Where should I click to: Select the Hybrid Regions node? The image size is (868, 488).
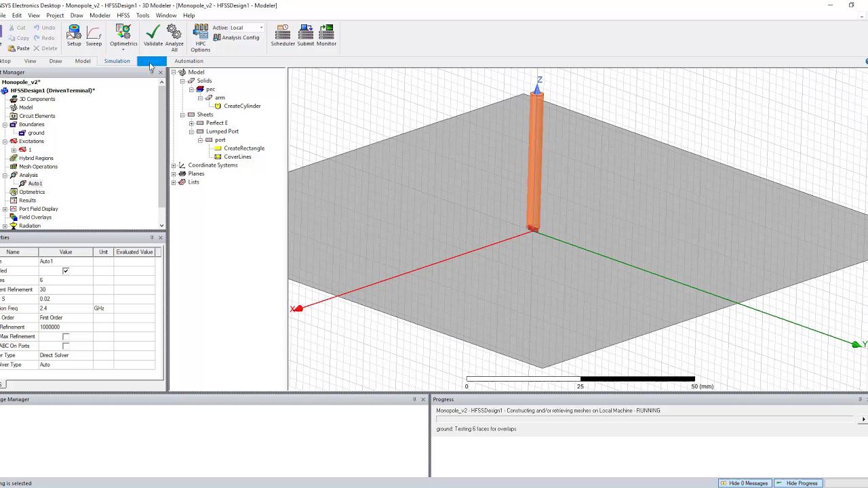coord(36,158)
